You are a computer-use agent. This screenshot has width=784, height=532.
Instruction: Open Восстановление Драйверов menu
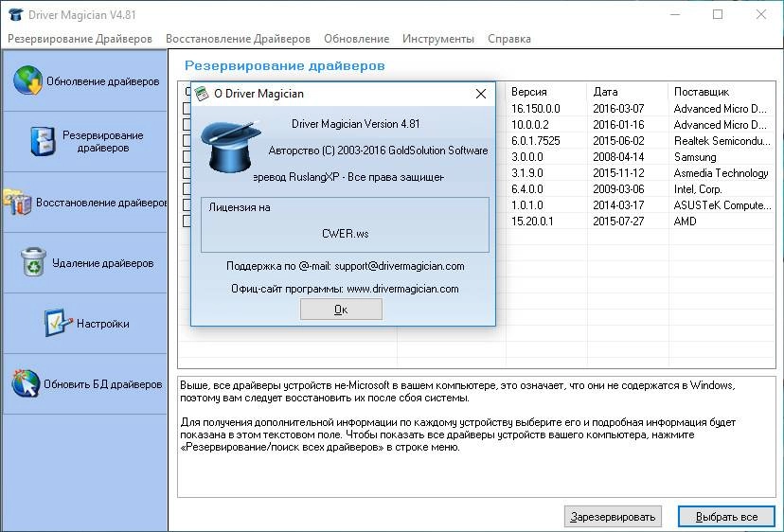[x=238, y=39]
